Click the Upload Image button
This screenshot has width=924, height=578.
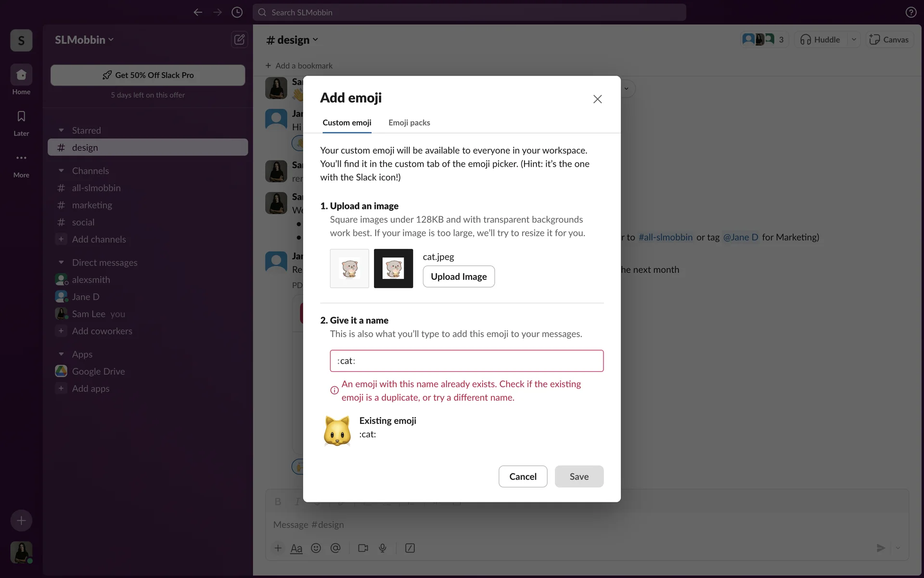click(458, 276)
